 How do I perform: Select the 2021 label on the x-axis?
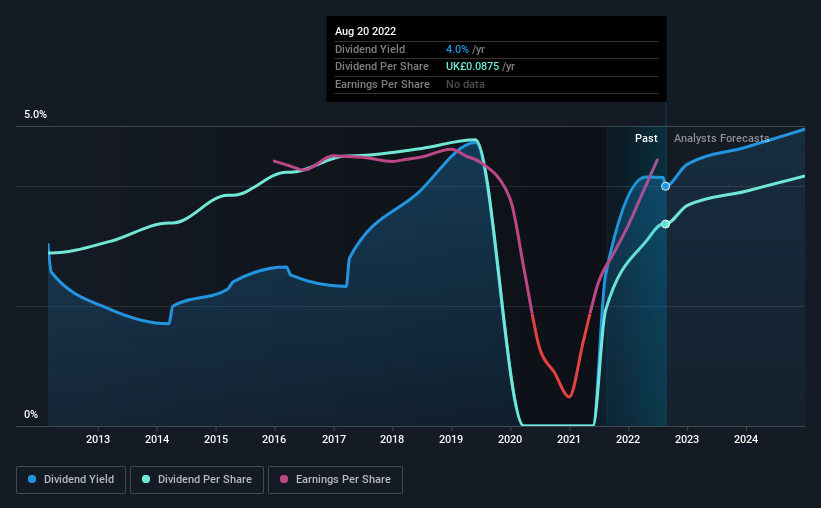click(569, 439)
